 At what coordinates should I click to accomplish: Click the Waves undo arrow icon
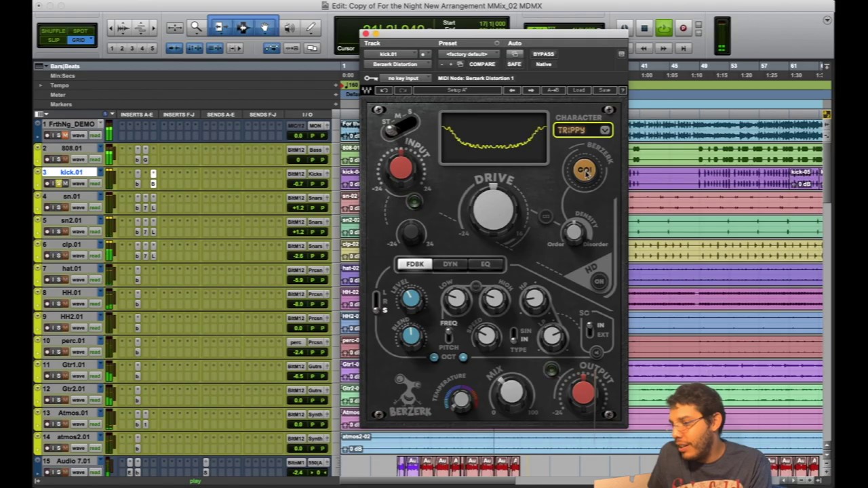[384, 90]
